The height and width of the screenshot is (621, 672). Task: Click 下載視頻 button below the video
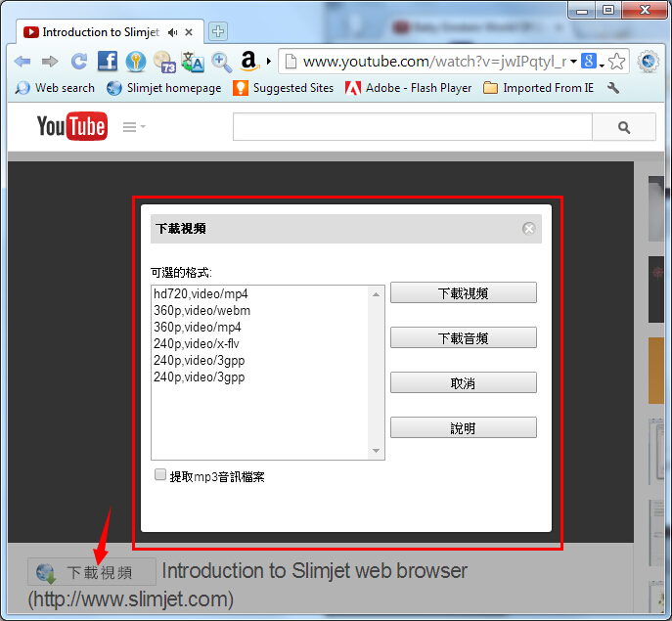click(92, 572)
